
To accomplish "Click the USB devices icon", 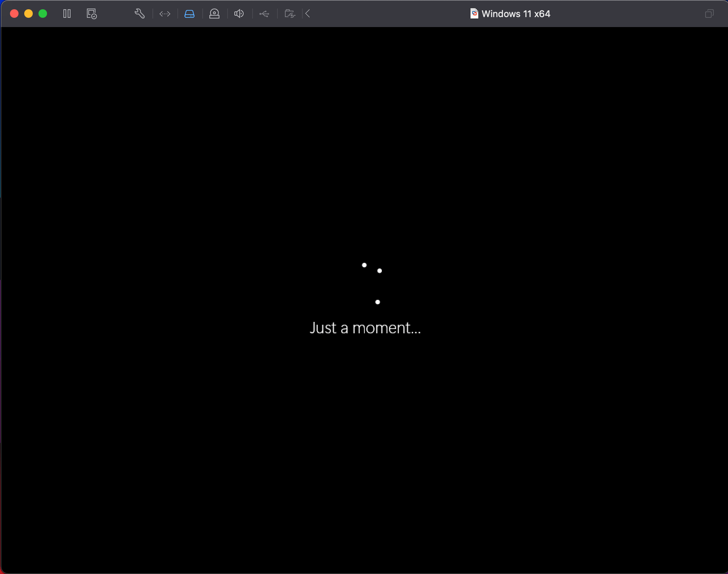I will (x=264, y=14).
